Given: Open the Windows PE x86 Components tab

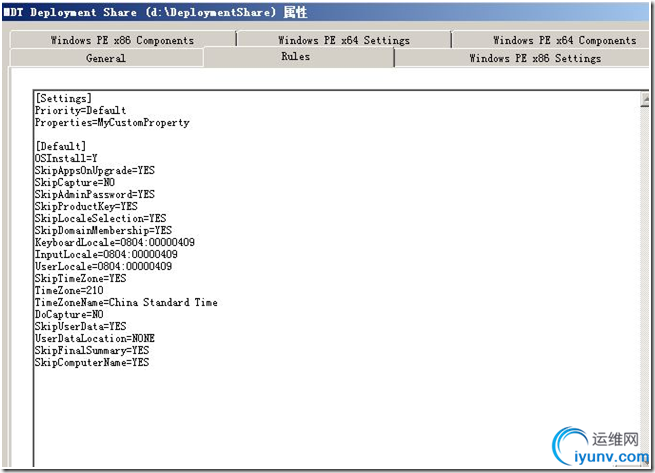Looking at the screenshot, I should pyautogui.click(x=122, y=40).
